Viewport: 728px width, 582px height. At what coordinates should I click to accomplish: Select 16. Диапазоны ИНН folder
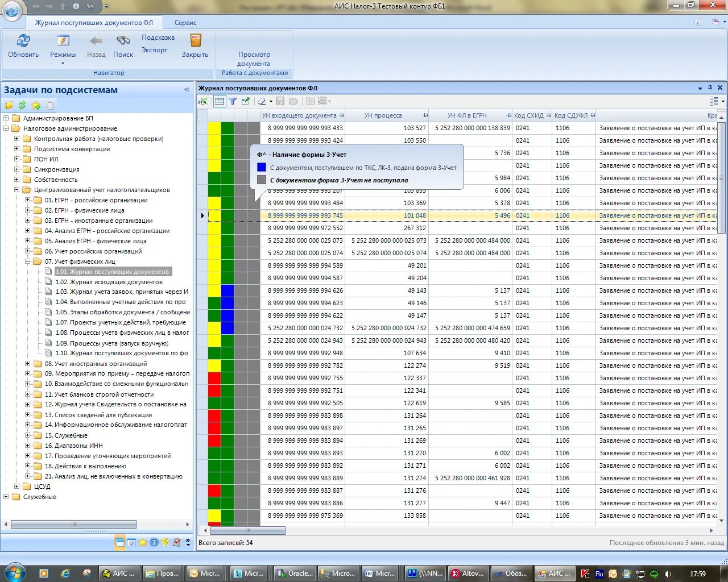[73, 446]
